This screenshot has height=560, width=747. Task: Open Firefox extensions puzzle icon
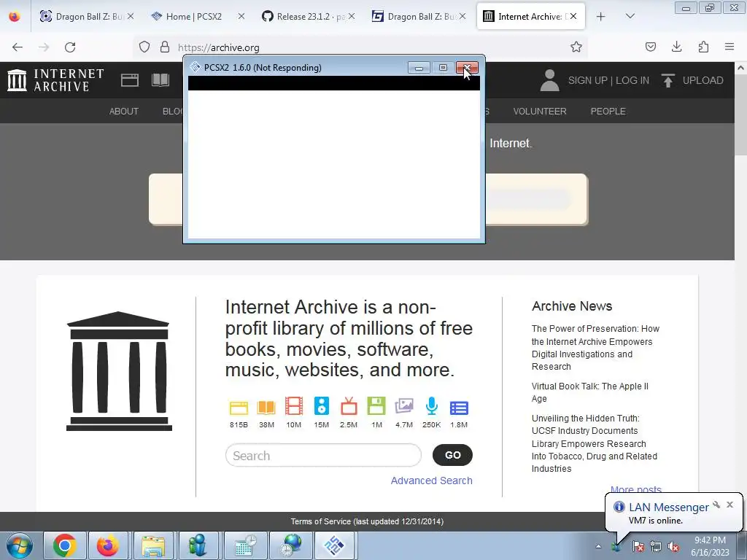coord(703,47)
